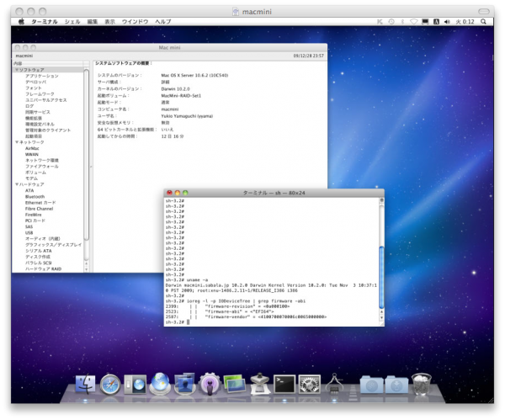Screen dimensions: 505x420
Task: Launch Safari from the Dock
Action: point(110,385)
